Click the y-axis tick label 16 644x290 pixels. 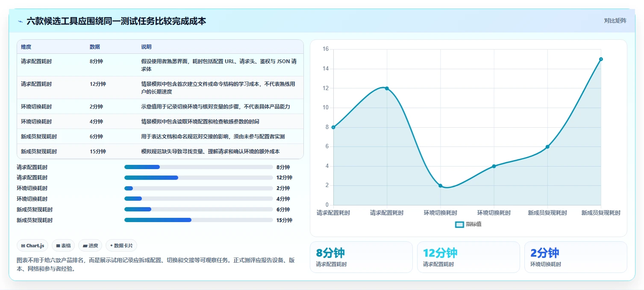click(x=325, y=49)
